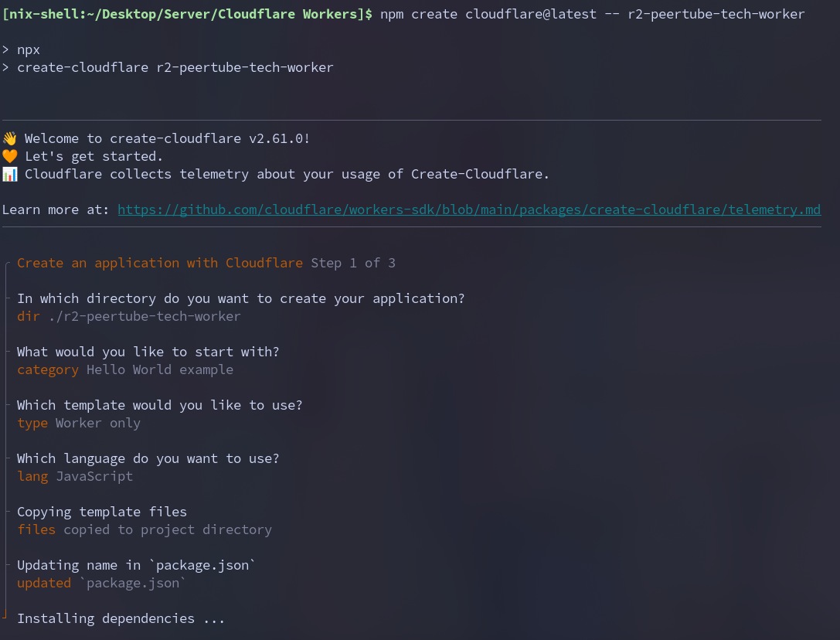Click the nix-shell prompt path text
The image size is (840, 640).
pos(187,14)
